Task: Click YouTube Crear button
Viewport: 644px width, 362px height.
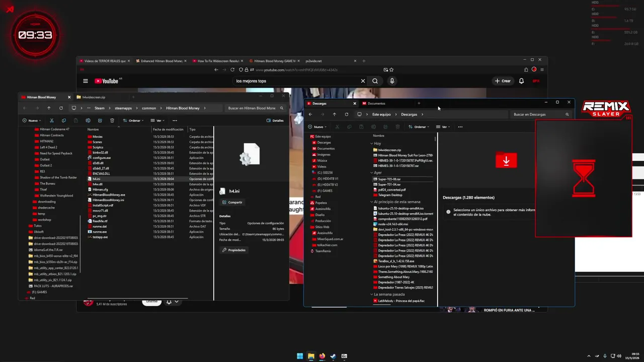Action: pos(503,81)
